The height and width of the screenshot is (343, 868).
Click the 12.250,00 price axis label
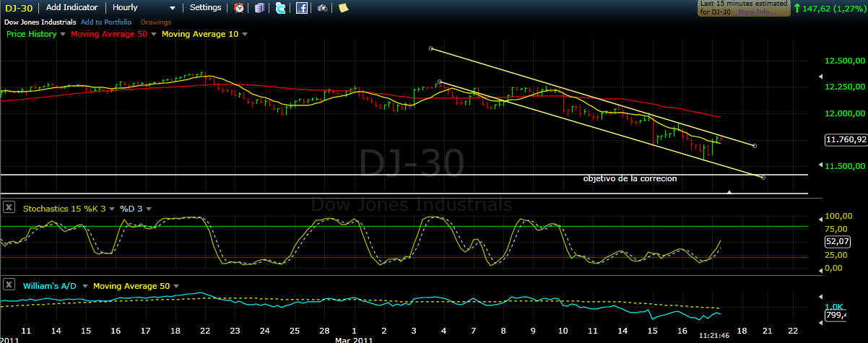pyautogui.click(x=843, y=87)
